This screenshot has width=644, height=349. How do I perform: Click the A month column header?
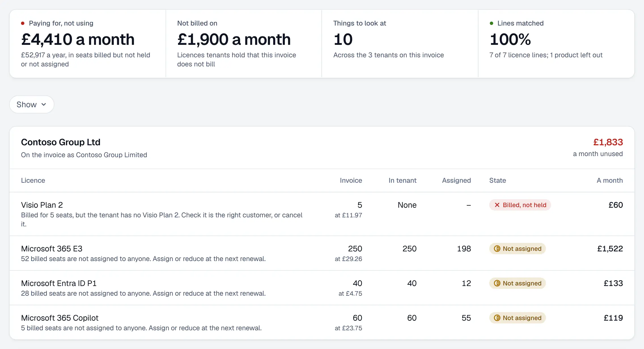click(610, 180)
